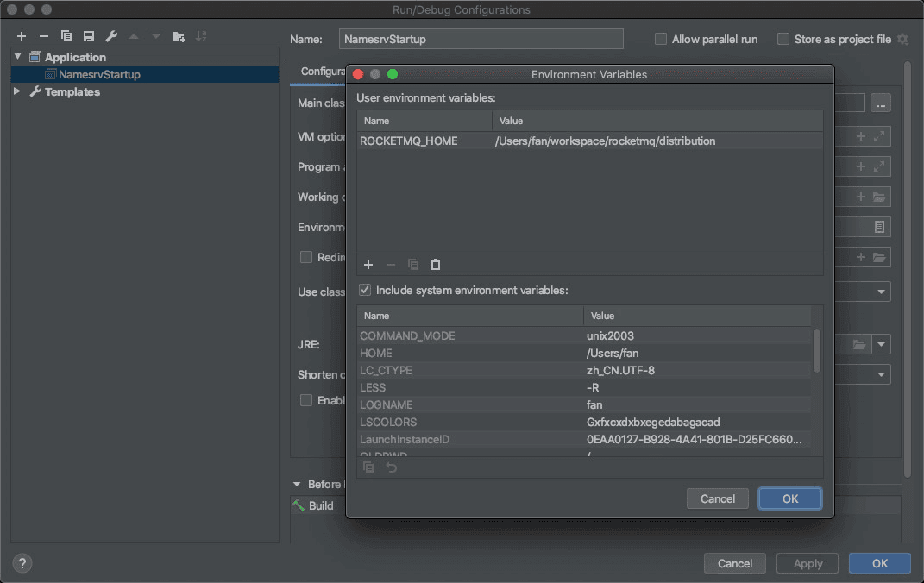Open help with question mark button
This screenshot has width=924, height=583.
click(x=22, y=563)
